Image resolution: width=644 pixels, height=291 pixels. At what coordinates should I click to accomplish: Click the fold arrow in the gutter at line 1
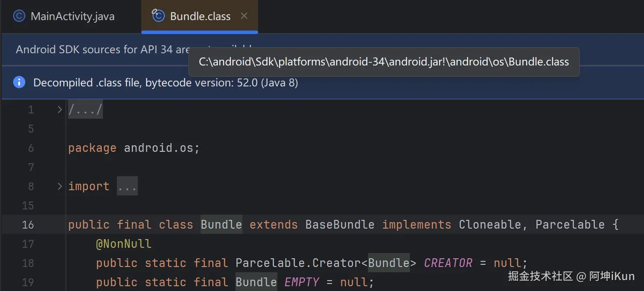(x=59, y=110)
